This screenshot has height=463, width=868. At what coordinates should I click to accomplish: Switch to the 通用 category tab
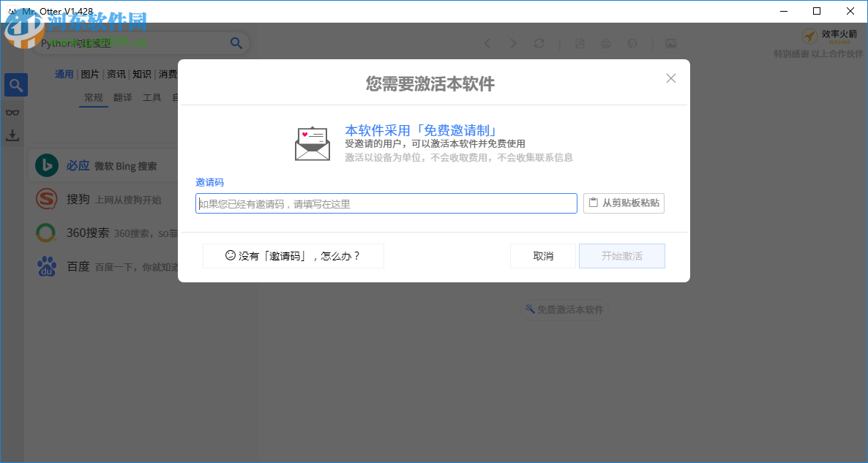click(x=64, y=74)
